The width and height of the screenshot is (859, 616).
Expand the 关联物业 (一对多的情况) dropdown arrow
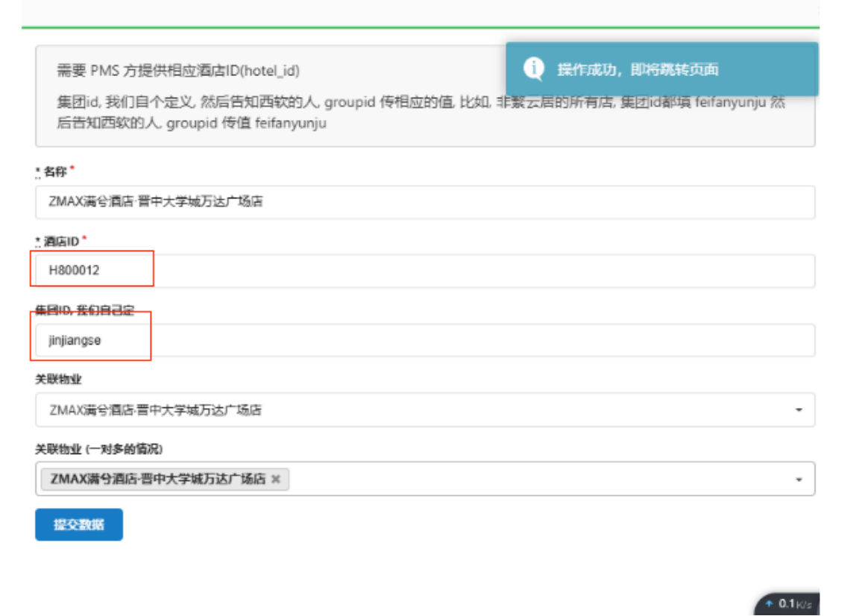coord(799,480)
